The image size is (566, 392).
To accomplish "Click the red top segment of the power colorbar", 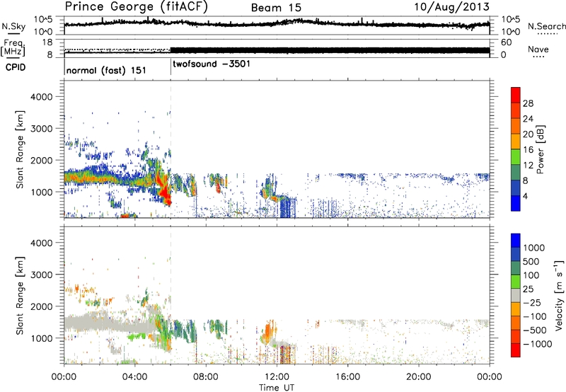I will click(516, 95).
